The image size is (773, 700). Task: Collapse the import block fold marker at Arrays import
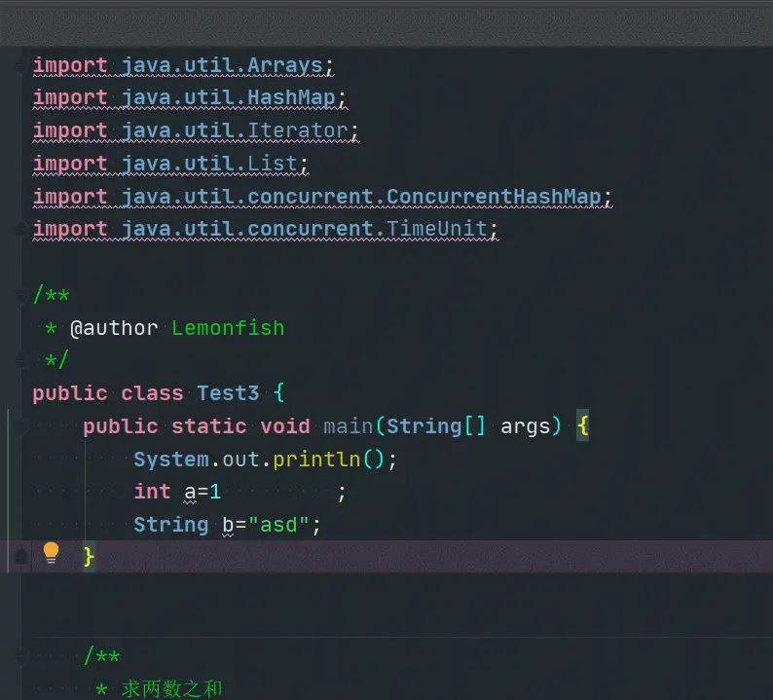(21, 64)
